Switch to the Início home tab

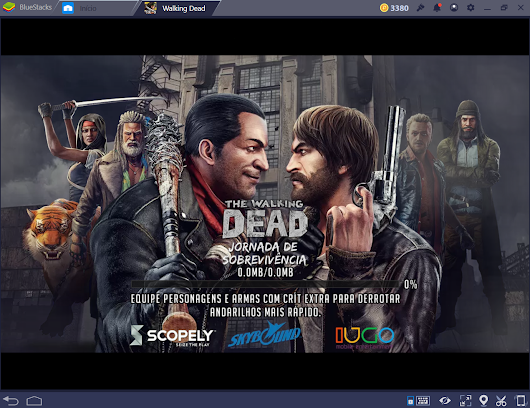[96, 8]
